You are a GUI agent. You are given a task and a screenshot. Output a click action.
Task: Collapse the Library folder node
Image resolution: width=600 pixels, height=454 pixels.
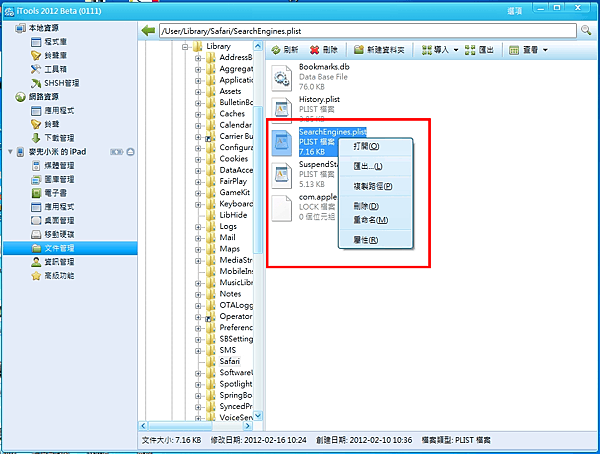click(186, 47)
